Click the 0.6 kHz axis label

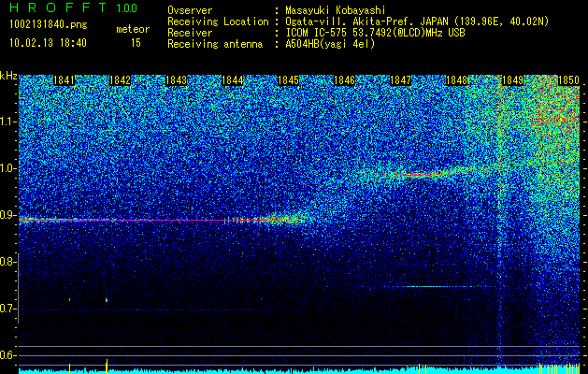coord(8,355)
